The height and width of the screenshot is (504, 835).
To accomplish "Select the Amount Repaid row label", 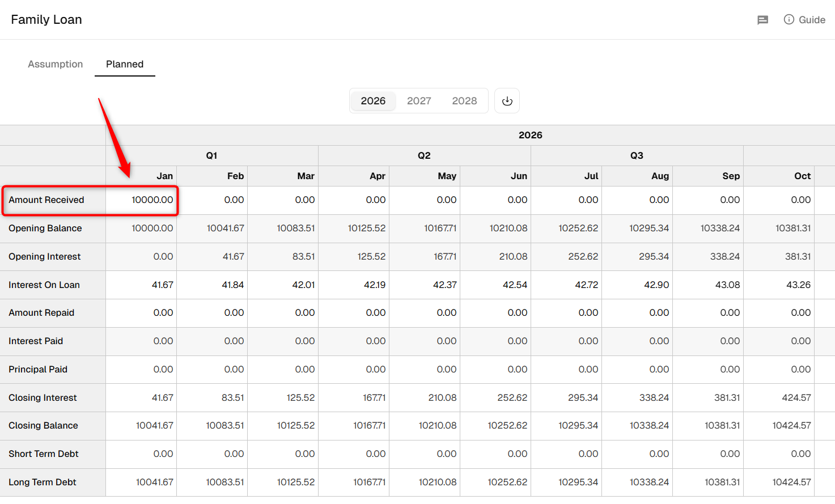I will tap(41, 313).
